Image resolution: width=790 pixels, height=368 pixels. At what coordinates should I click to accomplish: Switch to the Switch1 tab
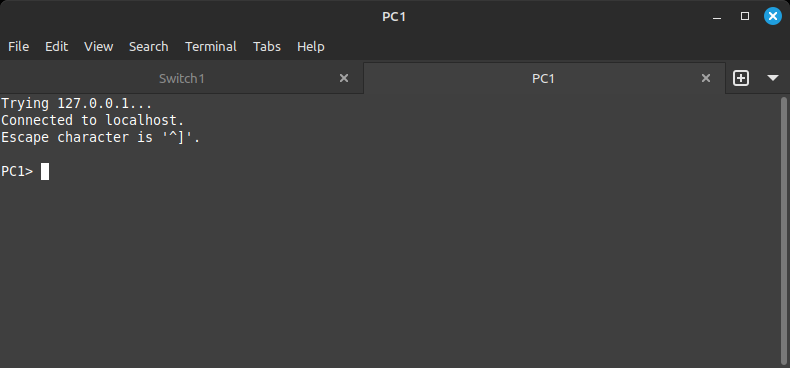click(181, 79)
